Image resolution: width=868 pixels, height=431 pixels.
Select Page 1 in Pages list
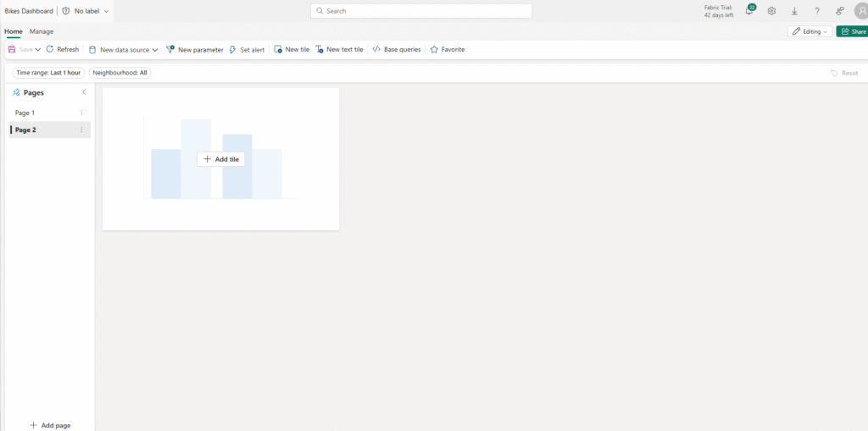tap(25, 113)
